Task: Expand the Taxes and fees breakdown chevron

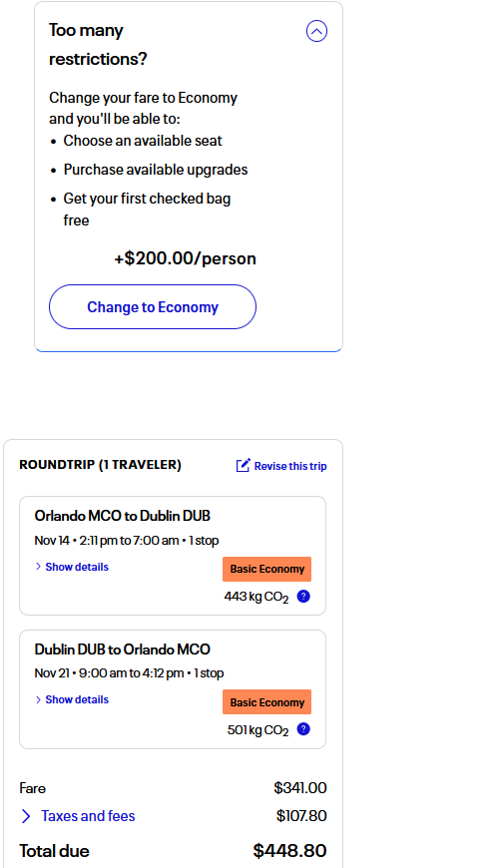Action: (x=26, y=816)
